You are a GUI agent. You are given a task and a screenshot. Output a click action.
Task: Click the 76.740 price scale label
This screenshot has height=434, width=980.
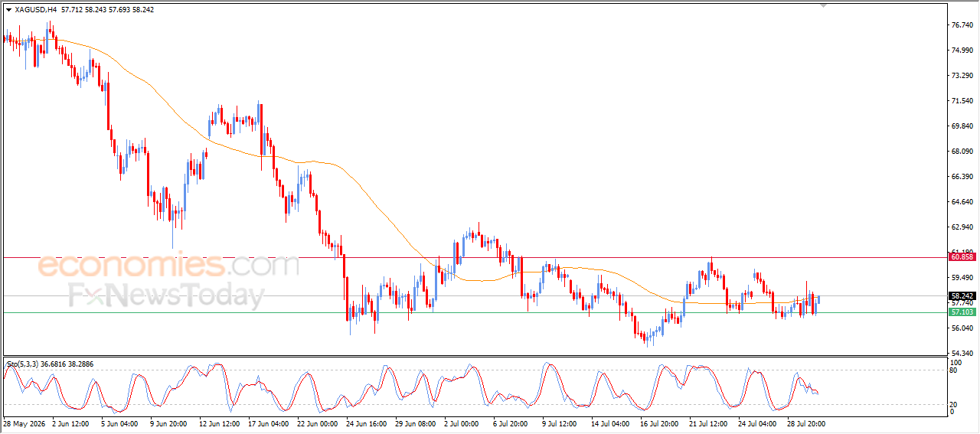click(x=962, y=25)
